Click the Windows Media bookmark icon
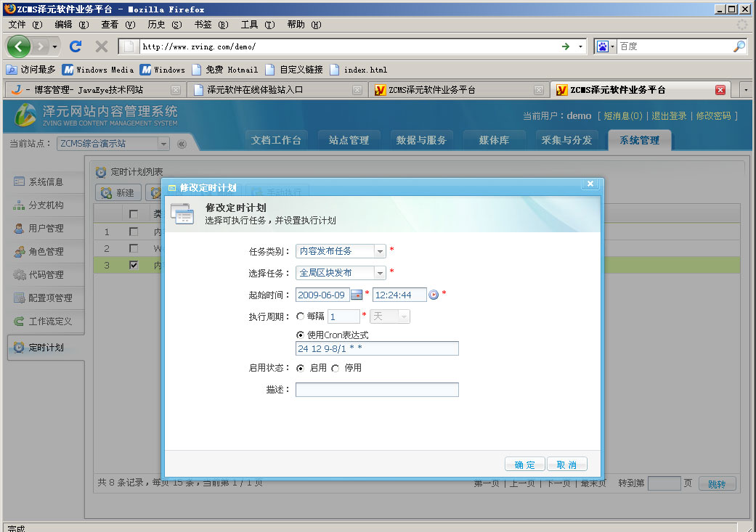 [68, 70]
